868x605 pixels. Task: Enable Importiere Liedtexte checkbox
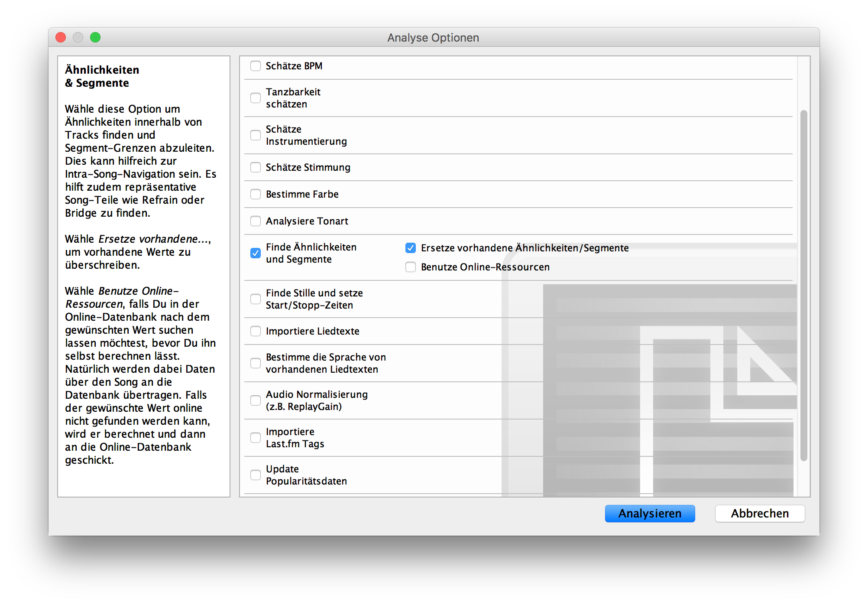[256, 331]
